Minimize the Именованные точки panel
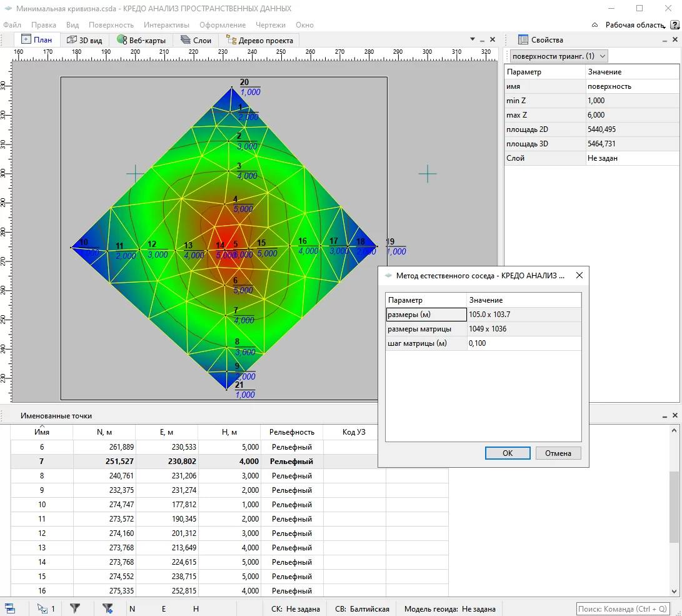The image size is (682, 616). (664, 415)
